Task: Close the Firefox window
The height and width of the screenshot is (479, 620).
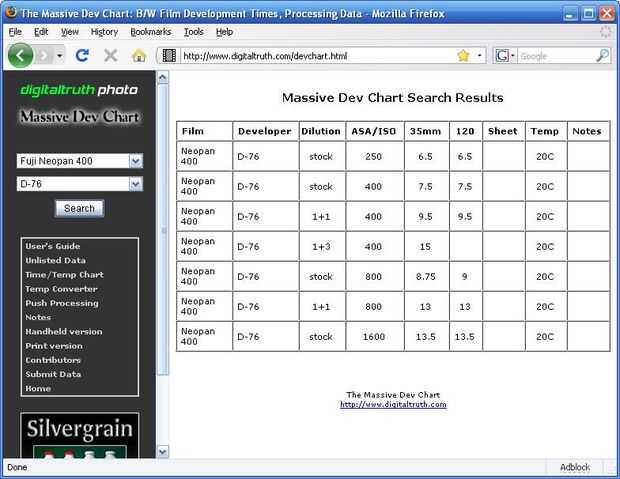Action: click(607, 14)
